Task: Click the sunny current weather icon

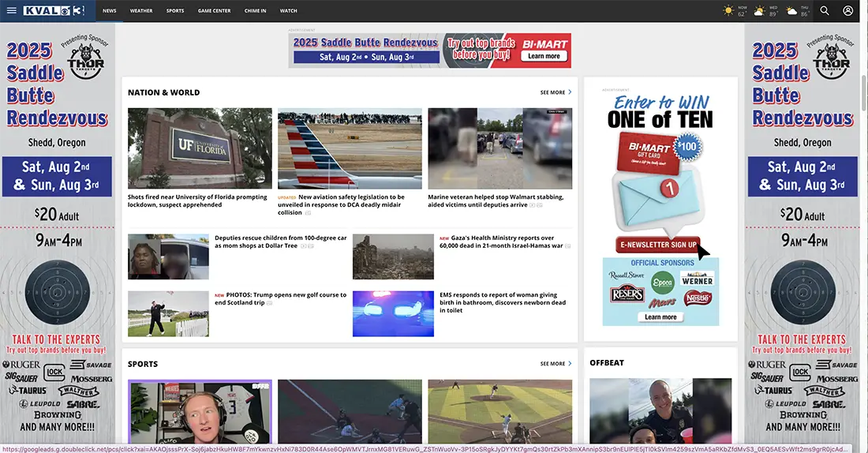Action: (x=728, y=10)
